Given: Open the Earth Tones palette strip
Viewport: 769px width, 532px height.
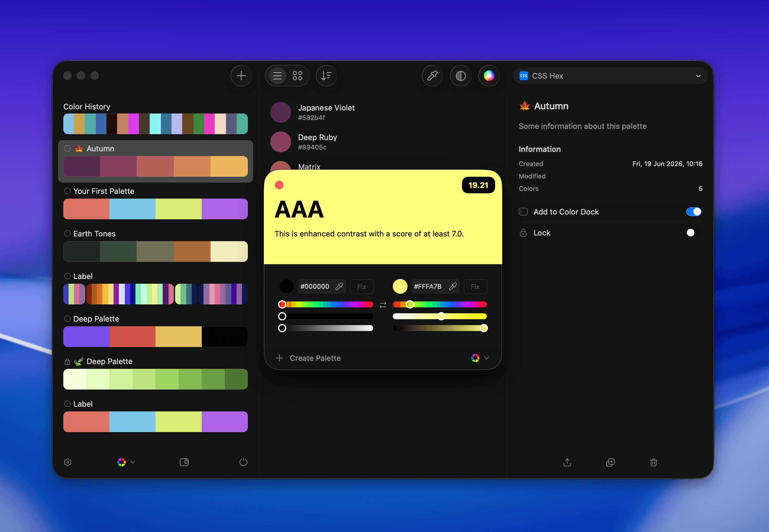Looking at the screenshot, I should 155,251.
